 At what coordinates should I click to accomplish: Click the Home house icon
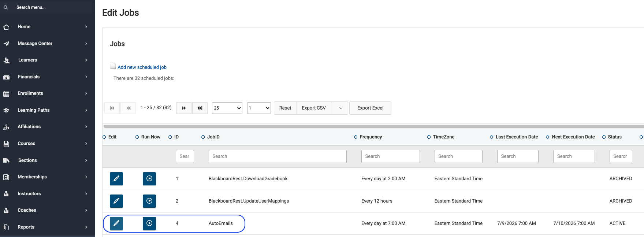6,27
